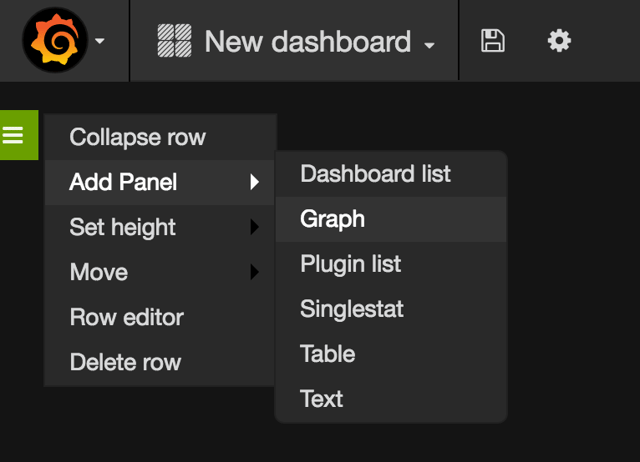640x462 pixels.
Task: Toggle the green row menu handle
Action: point(19,135)
